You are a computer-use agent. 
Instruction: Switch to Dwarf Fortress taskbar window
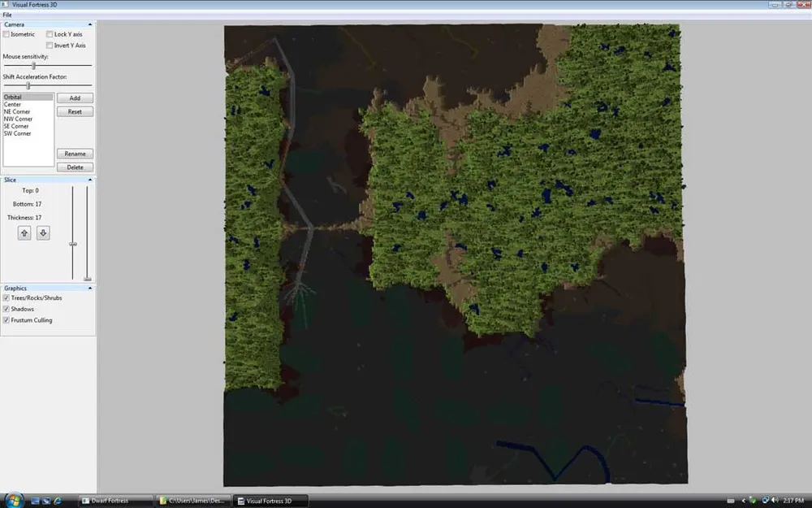(x=115, y=501)
